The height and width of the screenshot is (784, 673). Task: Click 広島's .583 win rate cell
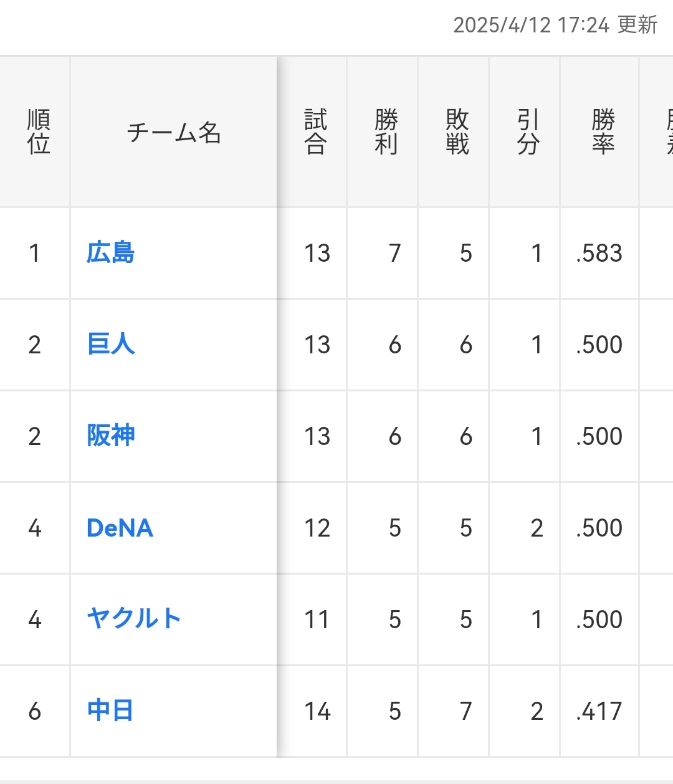[x=599, y=253]
